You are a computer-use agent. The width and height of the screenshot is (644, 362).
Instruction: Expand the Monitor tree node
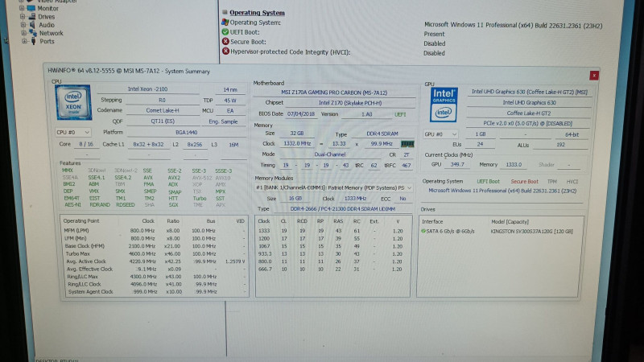click(22, 8)
